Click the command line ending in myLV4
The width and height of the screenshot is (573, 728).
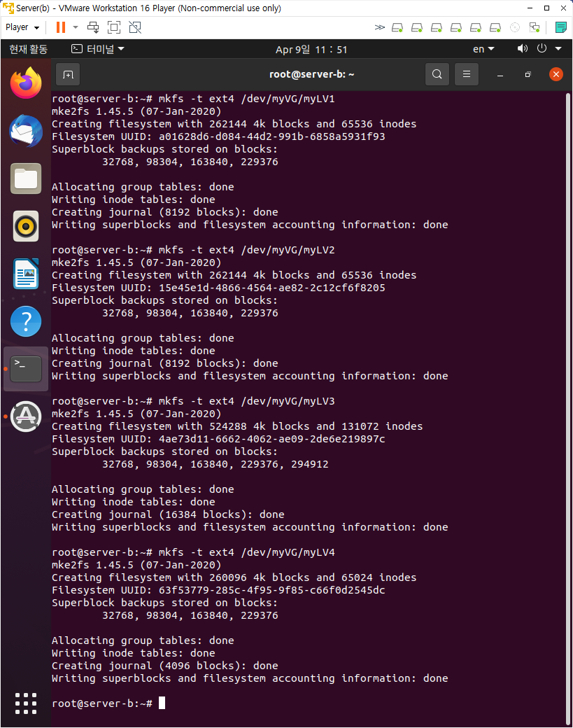(x=194, y=552)
